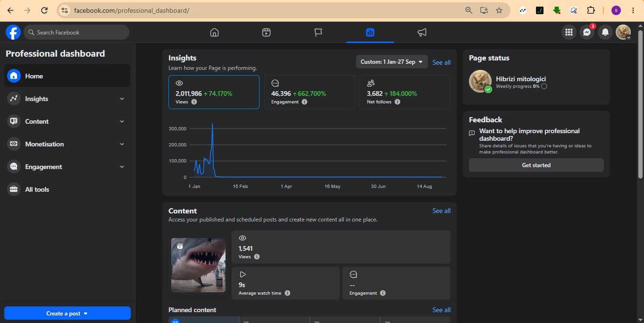Image resolution: width=644 pixels, height=323 pixels.
Task: Click the site information icon in address bar
Action: pos(65,10)
